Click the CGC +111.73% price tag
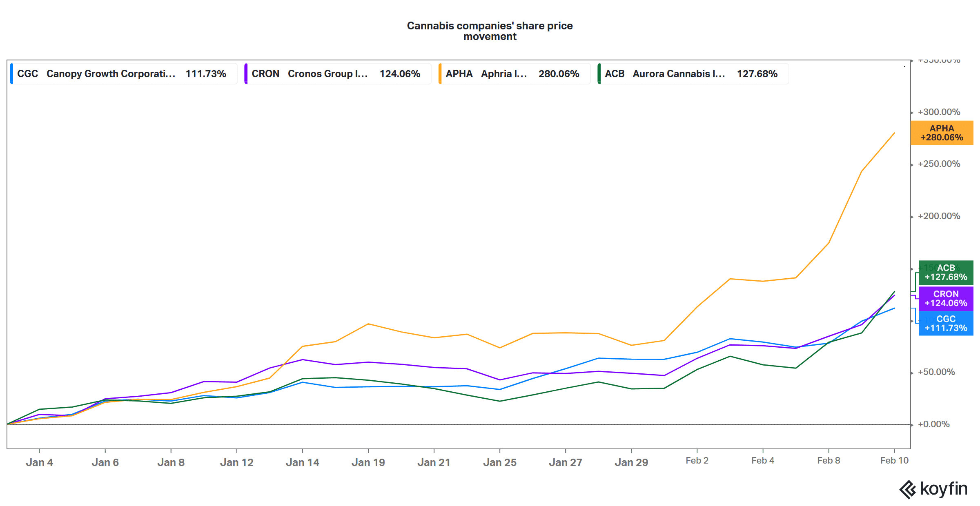This screenshot has height=506, width=980. point(946,324)
